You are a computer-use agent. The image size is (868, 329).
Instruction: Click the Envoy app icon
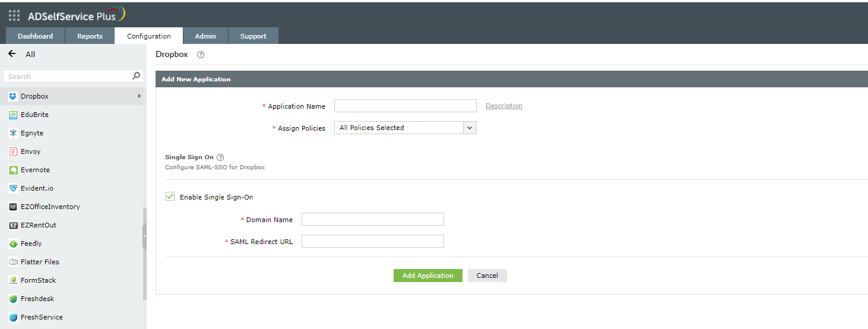13,151
